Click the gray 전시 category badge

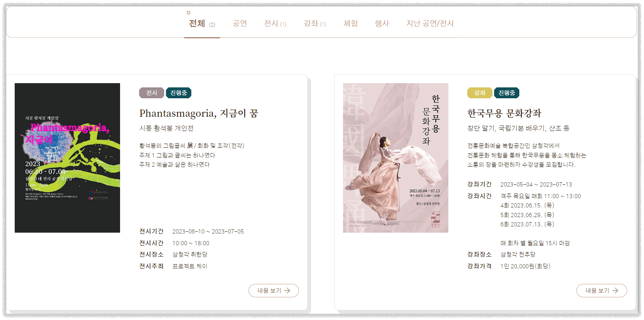pos(152,93)
